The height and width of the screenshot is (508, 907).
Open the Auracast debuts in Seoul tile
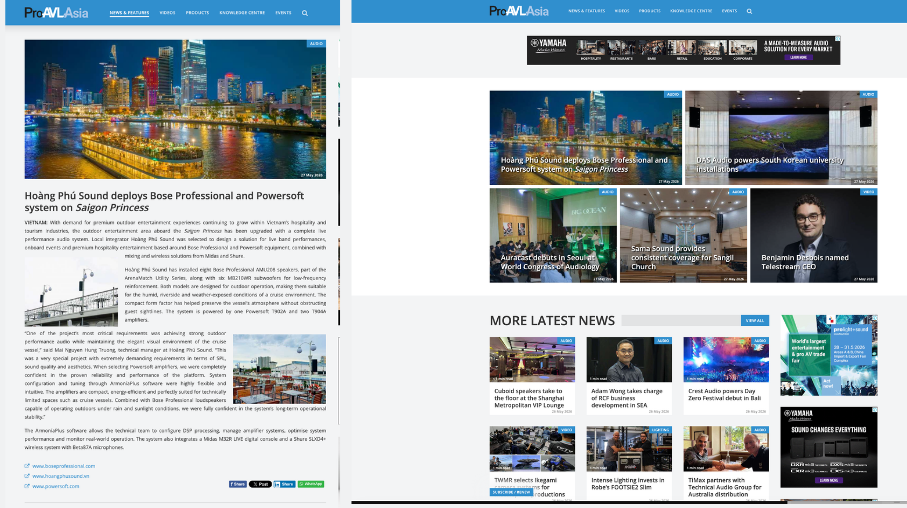click(x=553, y=235)
